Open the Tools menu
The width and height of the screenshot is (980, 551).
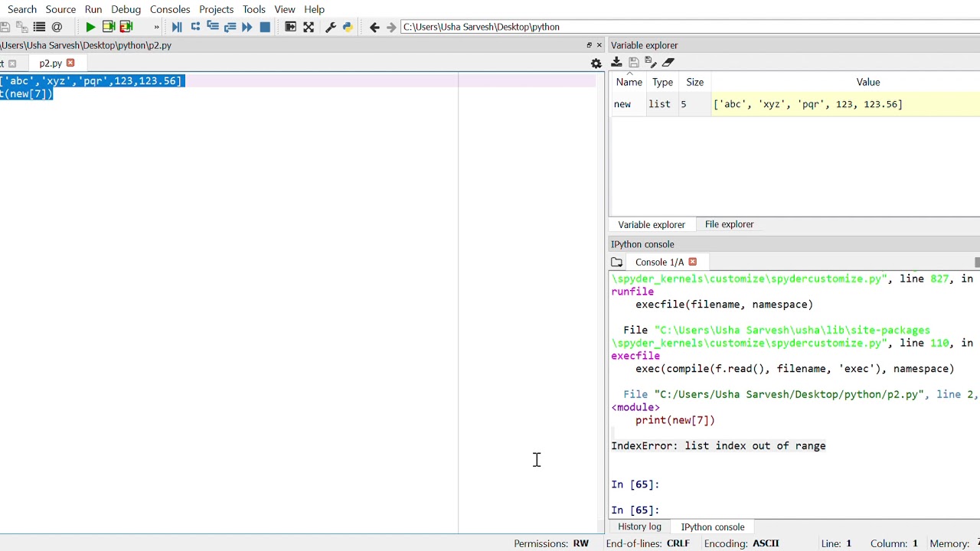coord(253,9)
